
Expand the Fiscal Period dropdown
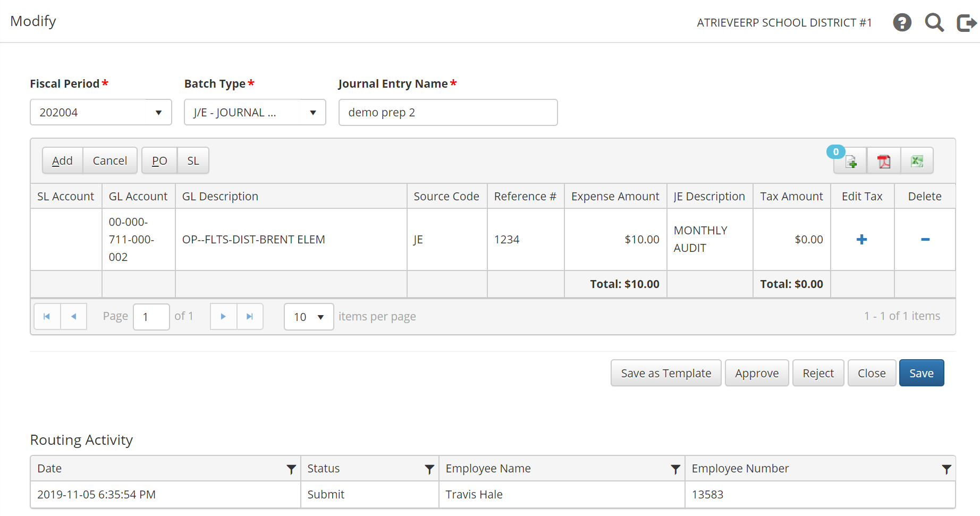[158, 113]
